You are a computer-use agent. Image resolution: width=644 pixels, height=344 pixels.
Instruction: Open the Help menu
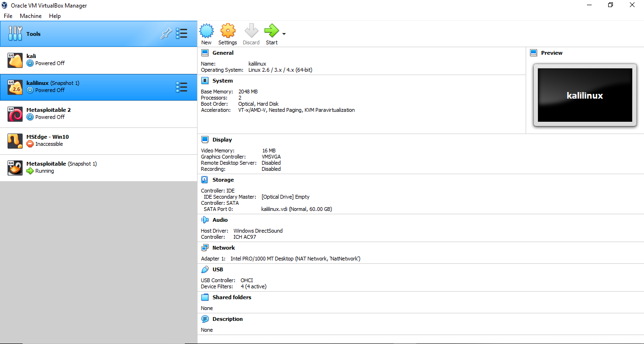55,16
